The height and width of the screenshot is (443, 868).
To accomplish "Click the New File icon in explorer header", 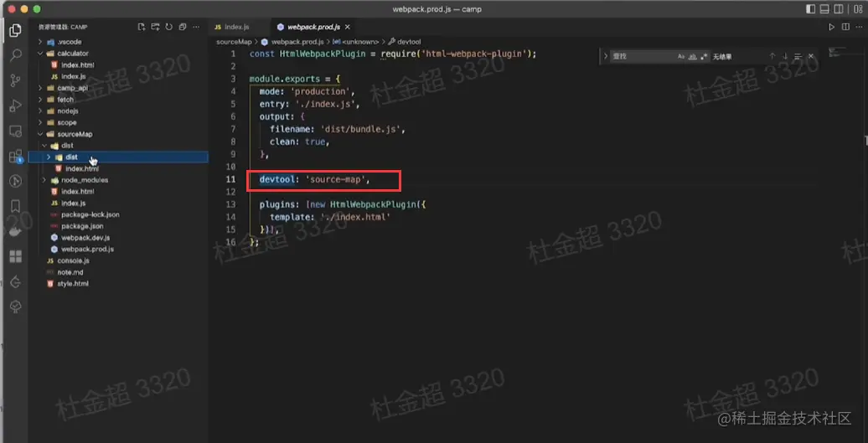I will (x=142, y=27).
